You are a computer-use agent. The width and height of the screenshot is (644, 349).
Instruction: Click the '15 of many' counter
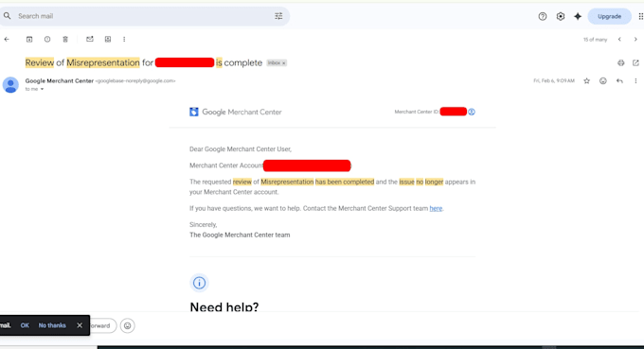click(595, 40)
